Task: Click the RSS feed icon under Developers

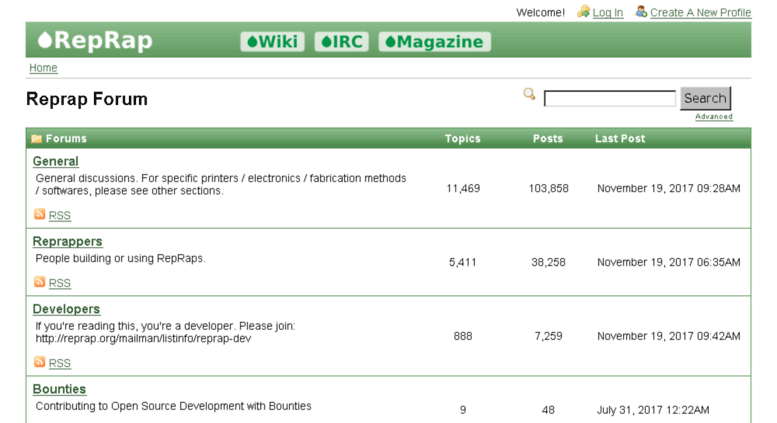Action: point(40,362)
